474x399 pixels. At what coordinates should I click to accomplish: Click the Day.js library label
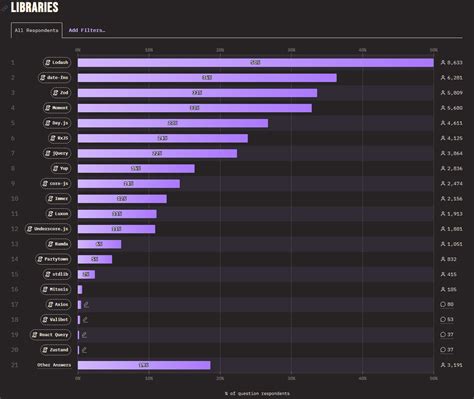[57, 123]
